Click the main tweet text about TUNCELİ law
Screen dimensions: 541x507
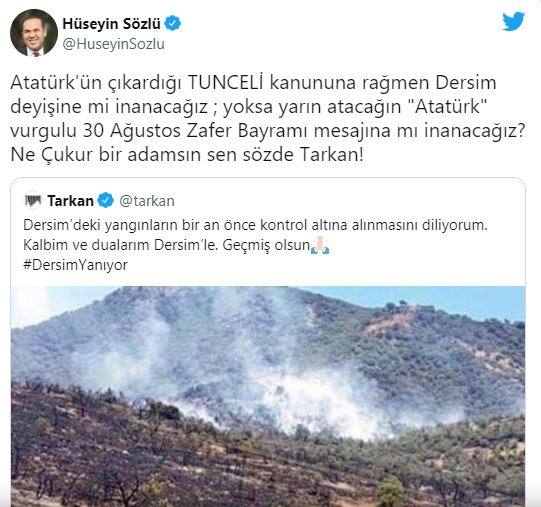(x=267, y=119)
